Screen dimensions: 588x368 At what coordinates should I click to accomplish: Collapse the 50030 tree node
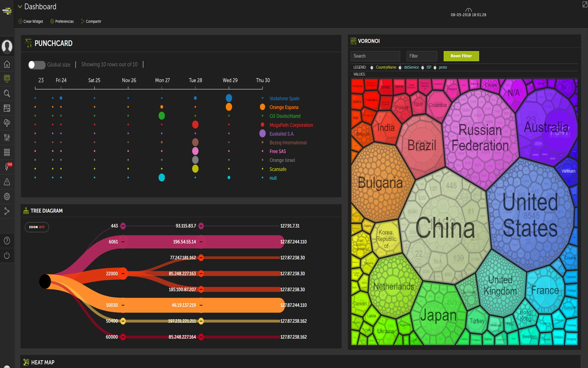click(123, 305)
